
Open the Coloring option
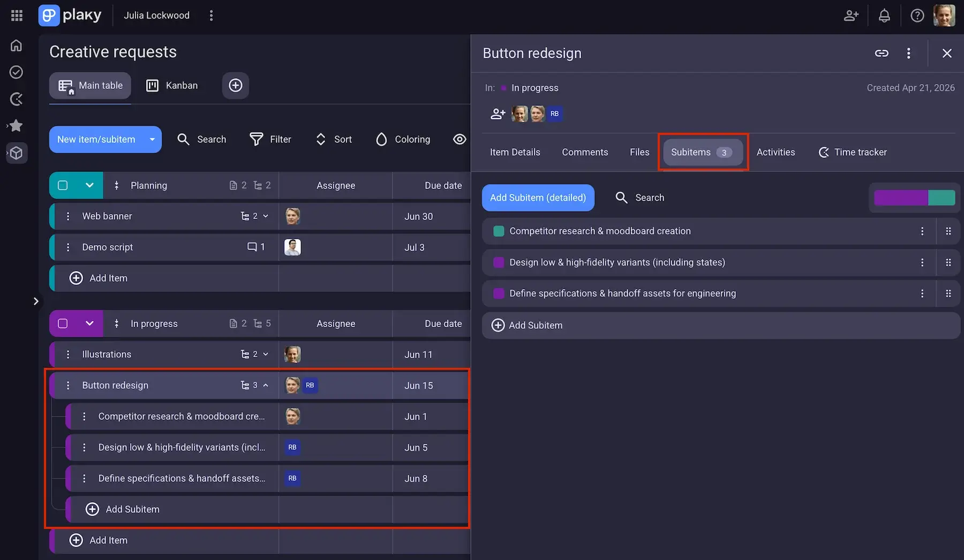[403, 139]
